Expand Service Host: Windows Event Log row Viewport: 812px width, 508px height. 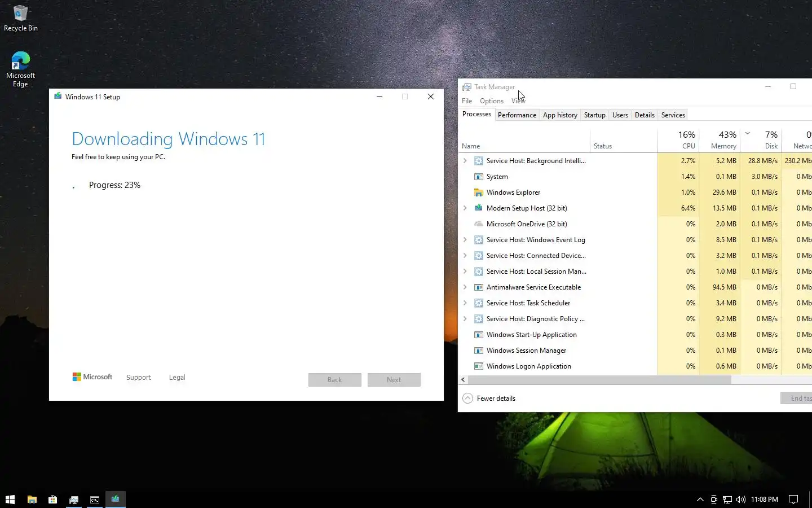point(465,240)
